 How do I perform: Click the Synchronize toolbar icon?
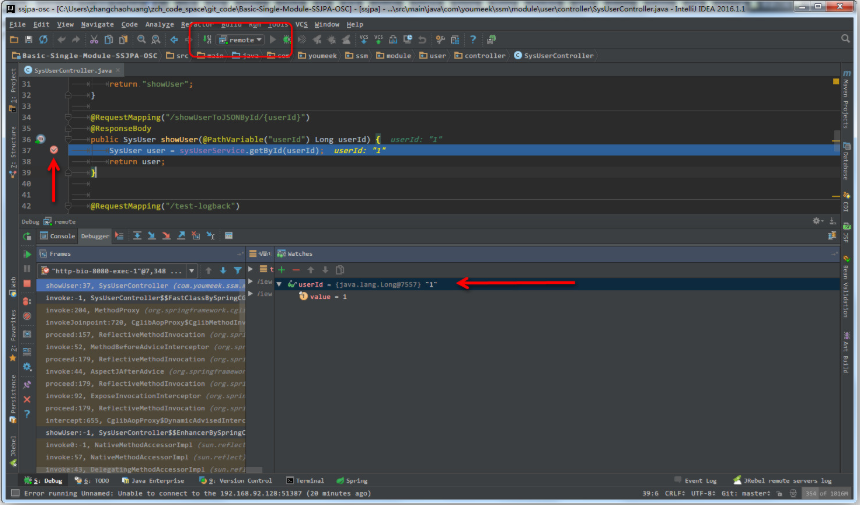[43, 39]
